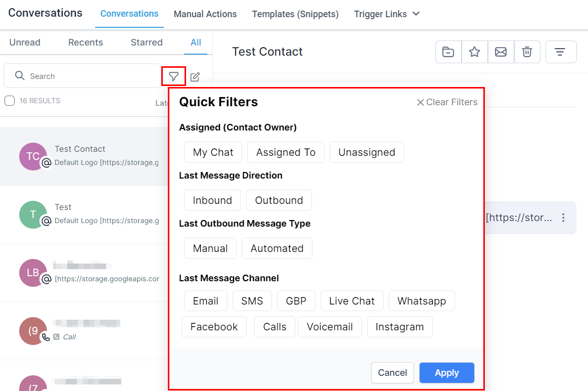Image resolution: width=588 pixels, height=391 pixels.
Task: Toggle the Inbound direction filter
Action: pyautogui.click(x=212, y=200)
